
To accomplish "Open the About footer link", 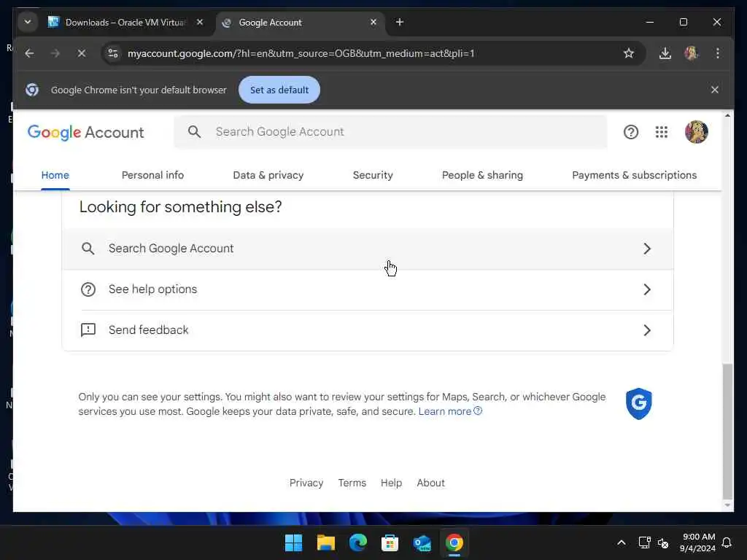I will (430, 483).
